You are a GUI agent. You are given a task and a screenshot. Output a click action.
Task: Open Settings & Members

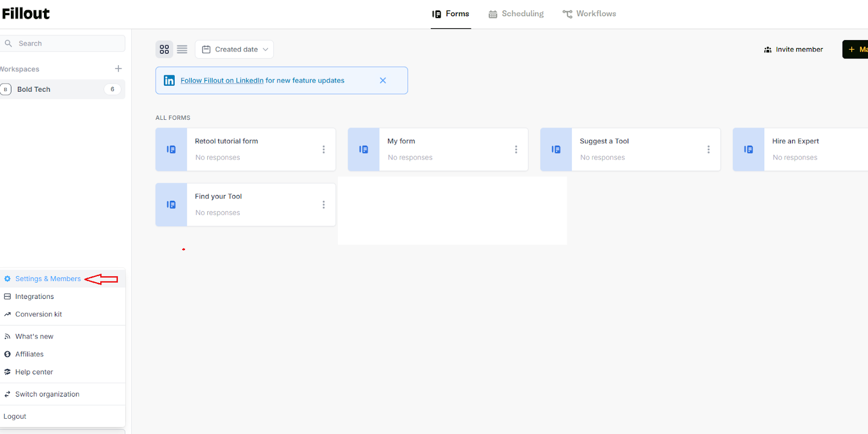[x=62, y=279]
